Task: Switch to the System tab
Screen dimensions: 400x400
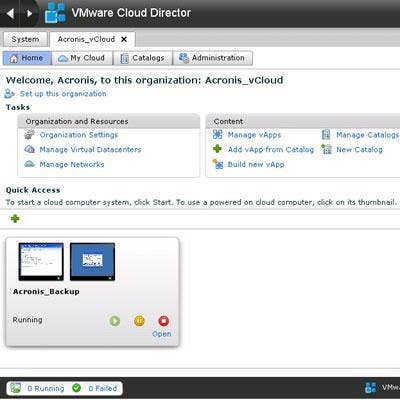Action: coord(25,39)
